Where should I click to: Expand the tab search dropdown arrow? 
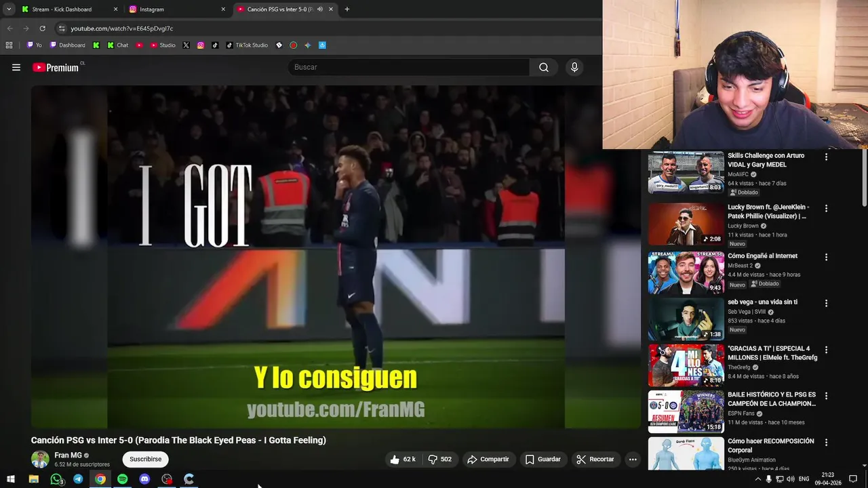8,9
